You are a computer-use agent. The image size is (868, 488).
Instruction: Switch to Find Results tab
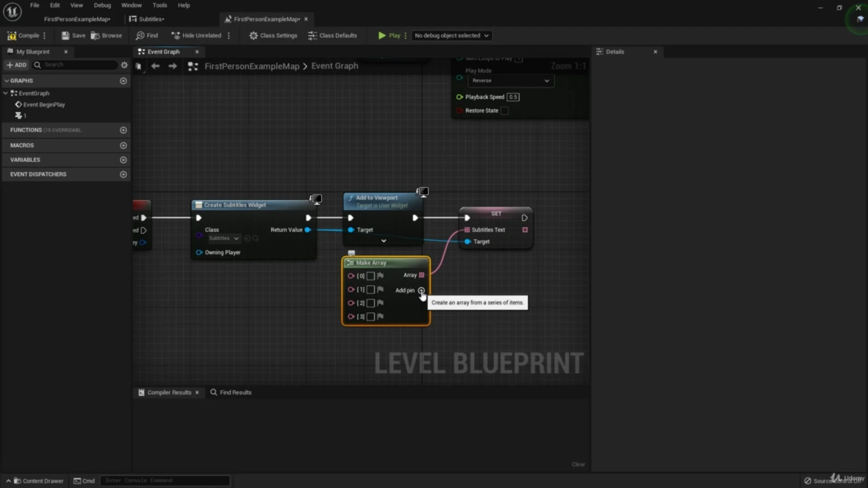coord(231,393)
